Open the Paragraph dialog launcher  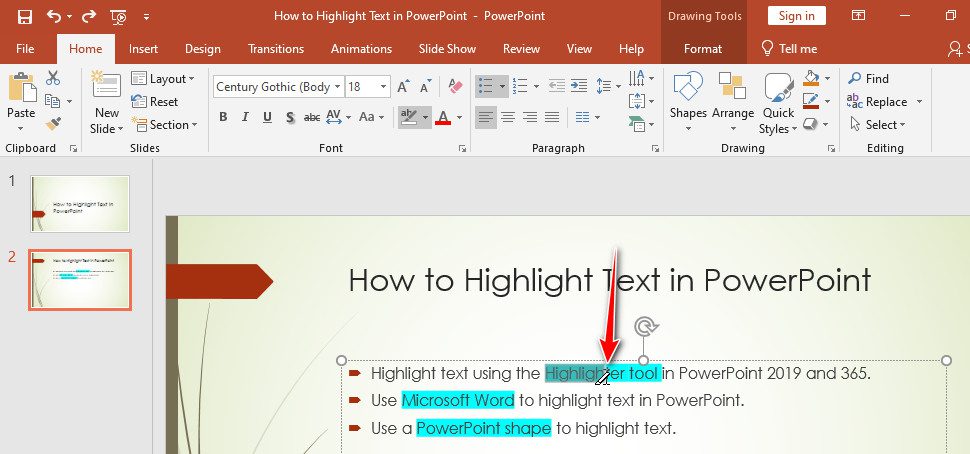tap(655, 148)
